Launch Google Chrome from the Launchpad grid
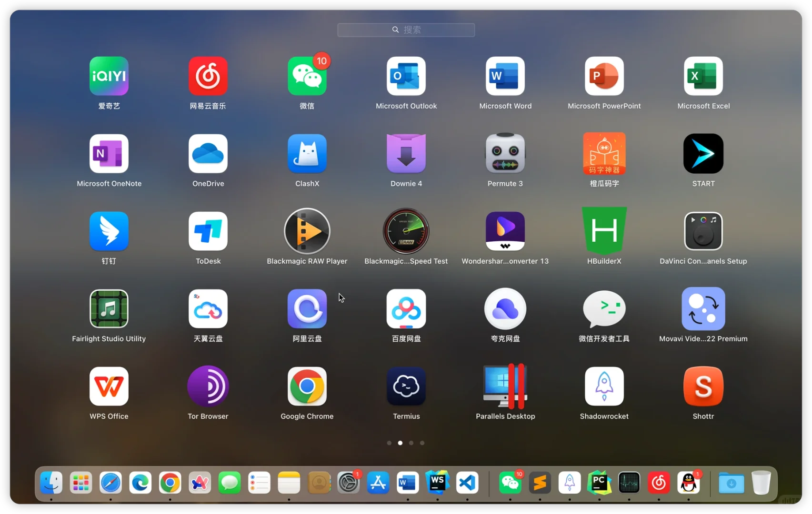 tap(307, 386)
